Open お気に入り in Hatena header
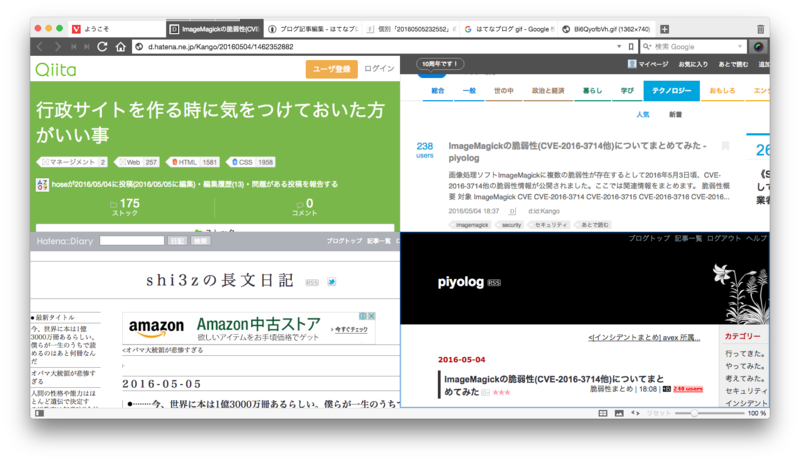 pyautogui.click(x=693, y=64)
